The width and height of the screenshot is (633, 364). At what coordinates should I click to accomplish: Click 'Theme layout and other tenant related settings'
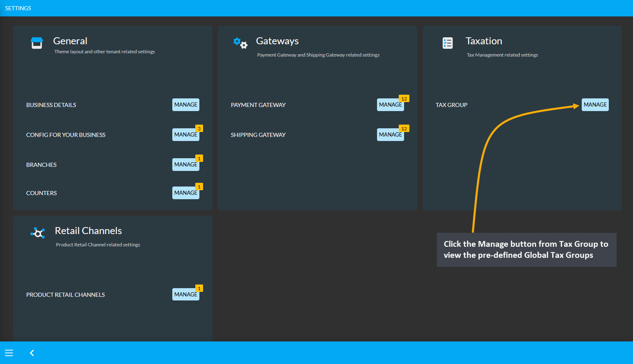point(105,52)
